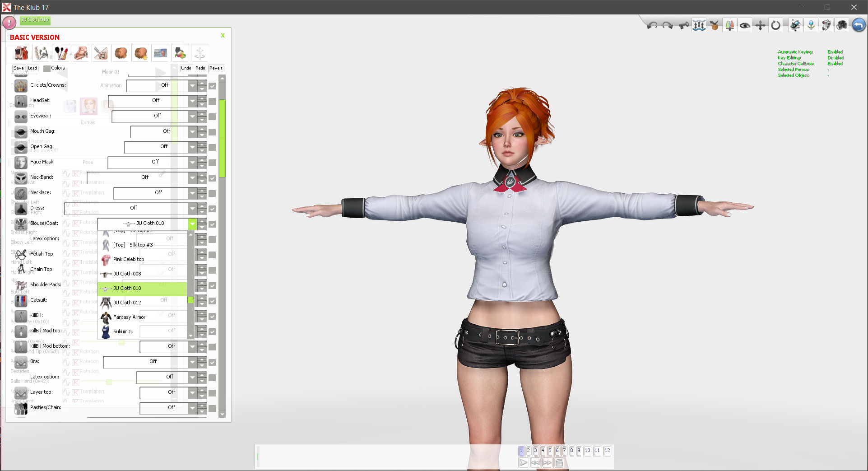Click the eye visibility icon in the top toolbar
The image size is (868, 471).
(x=745, y=25)
